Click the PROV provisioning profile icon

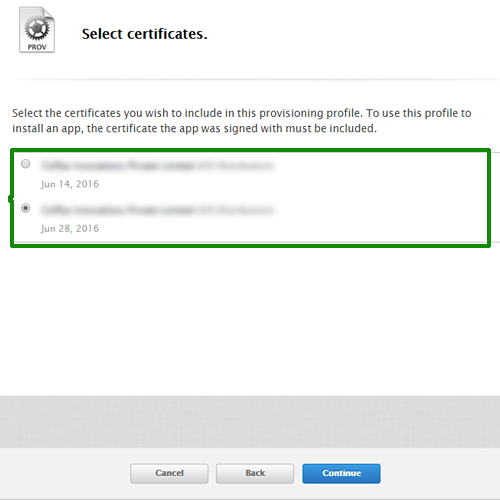coord(37,30)
